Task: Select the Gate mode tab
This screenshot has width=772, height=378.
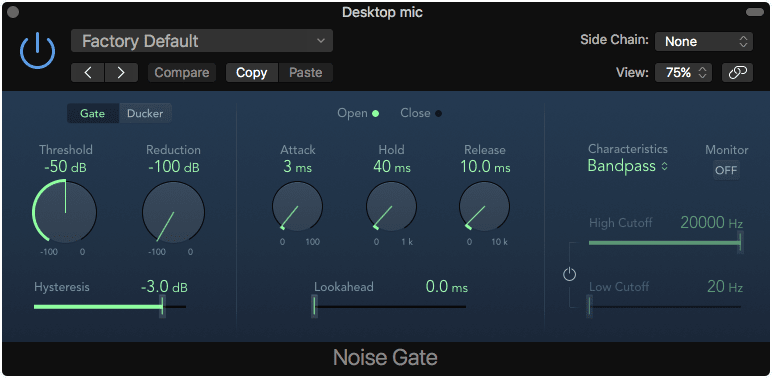Action: pyautogui.click(x=93, y=113)
